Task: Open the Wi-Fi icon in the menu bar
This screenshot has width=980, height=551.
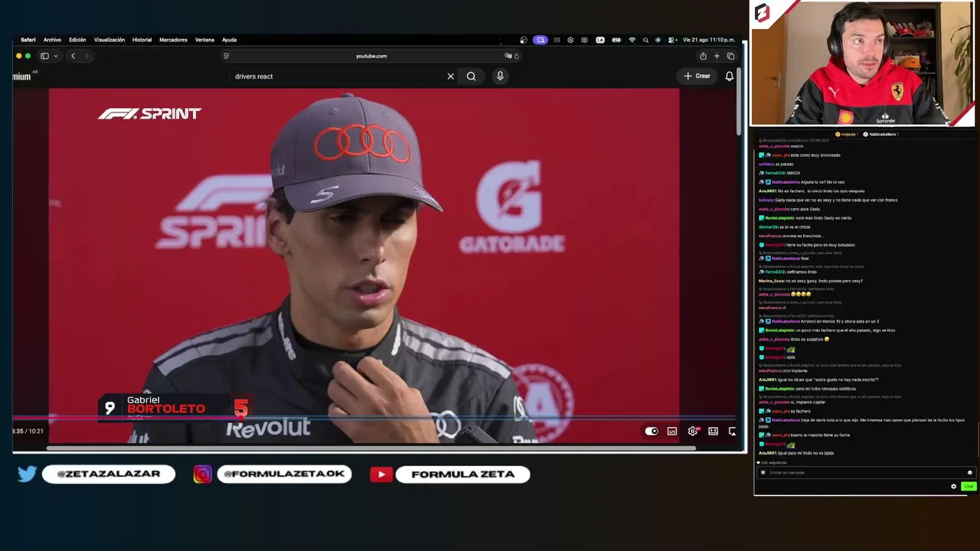Action: click(632, 40)
